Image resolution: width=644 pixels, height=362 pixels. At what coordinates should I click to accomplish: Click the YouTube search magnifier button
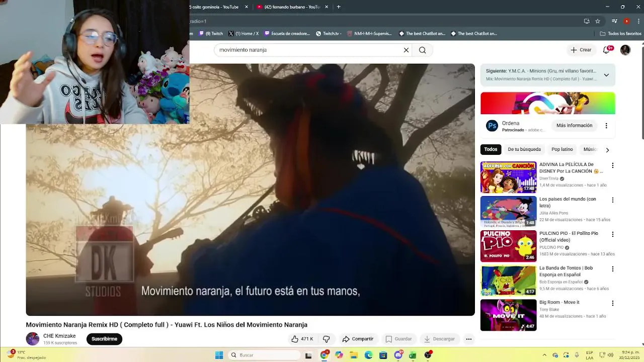point(422,50)
